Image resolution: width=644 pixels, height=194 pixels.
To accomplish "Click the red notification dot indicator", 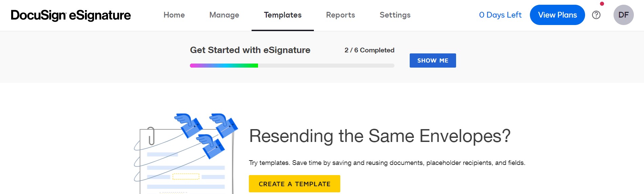I will tap(602, 4).
